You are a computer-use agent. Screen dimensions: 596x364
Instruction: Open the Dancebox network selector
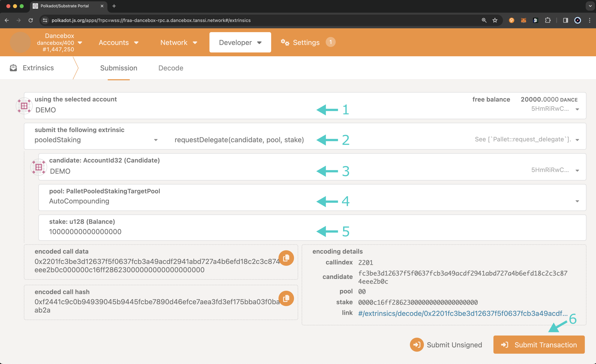point(59,43)
